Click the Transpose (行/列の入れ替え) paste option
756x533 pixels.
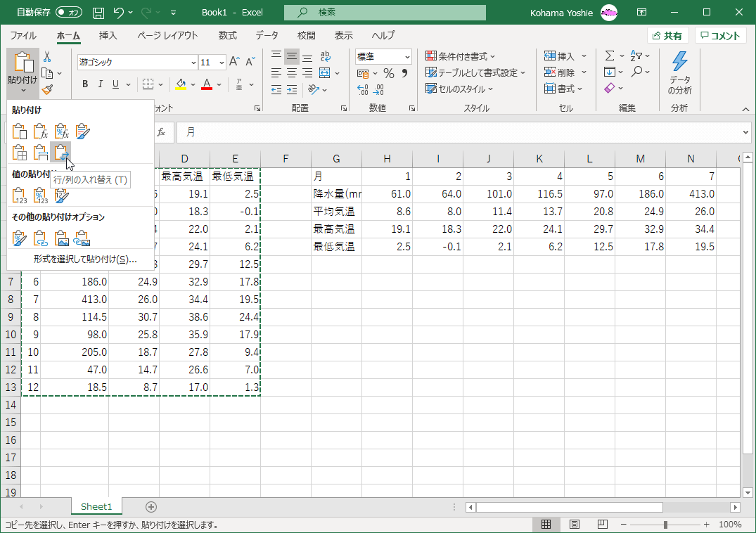[x=61, y=153]
